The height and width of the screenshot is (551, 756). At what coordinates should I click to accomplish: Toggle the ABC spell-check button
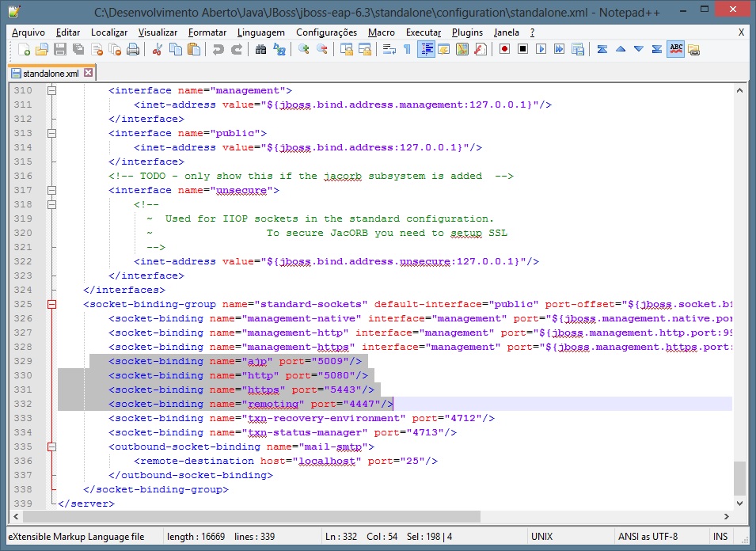[675, 49]
